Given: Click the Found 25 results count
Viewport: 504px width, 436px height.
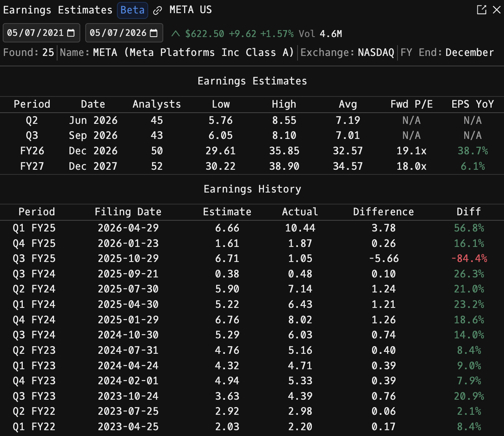Looking at the screenshot, I should 29,52.
